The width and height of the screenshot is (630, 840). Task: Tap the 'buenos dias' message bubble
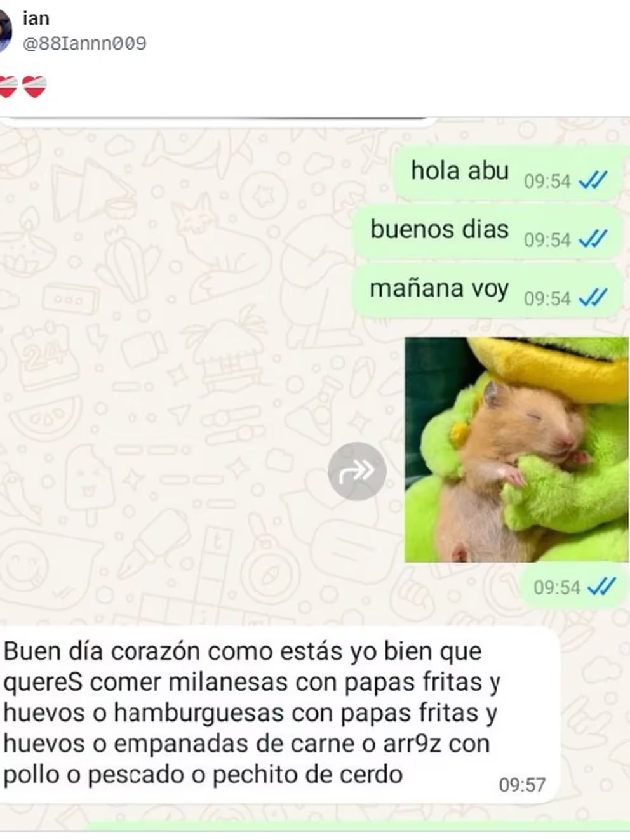click(488, 232)
